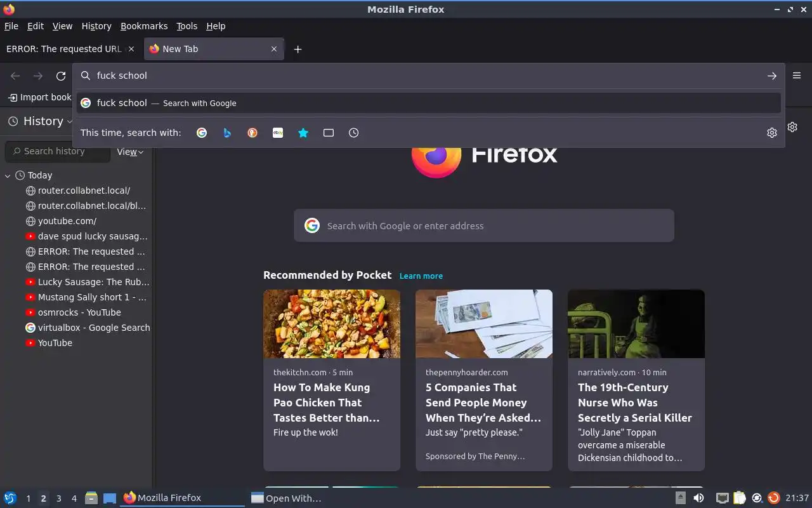Choose Bing one-off search engine
Screen dimensions: 812x508
click(227, 133)
